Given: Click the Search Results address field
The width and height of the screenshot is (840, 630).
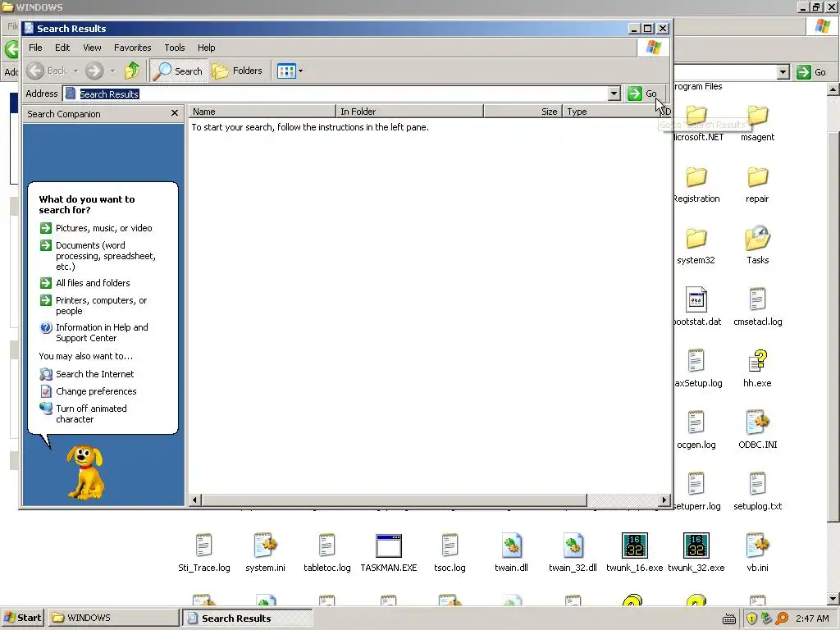Looking at the screenshot, I should [x=342, y=94].
